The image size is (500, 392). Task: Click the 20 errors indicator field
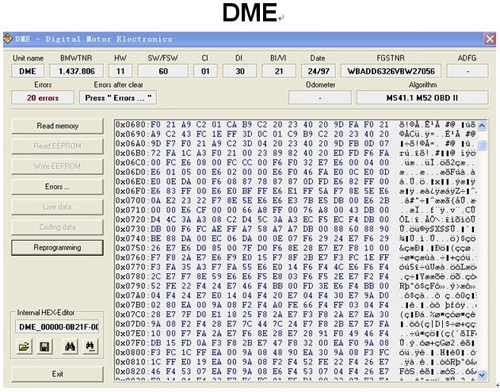pos(43,98)
